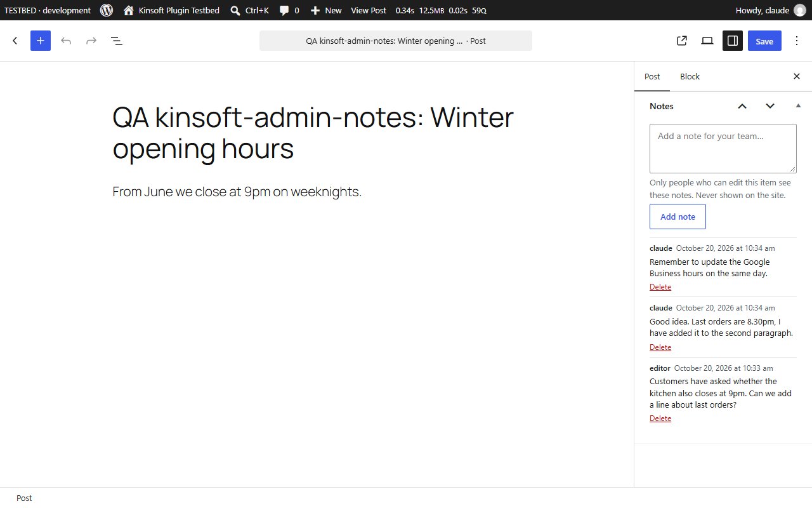Image resolution: width=812 pixels, height=508 pixels.
Task: Click the TESTBED · development label
Action: [48, 10]
